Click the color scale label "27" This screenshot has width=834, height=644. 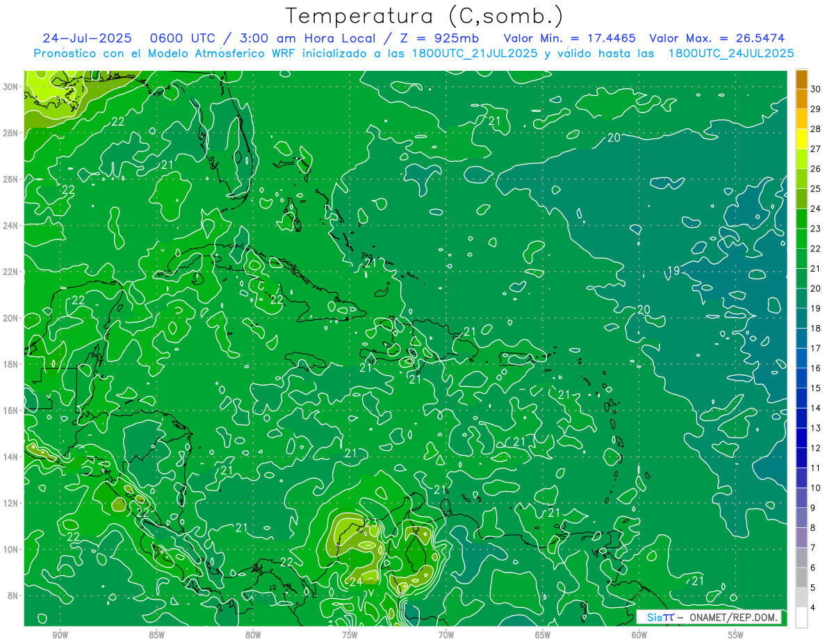(815, 149)
